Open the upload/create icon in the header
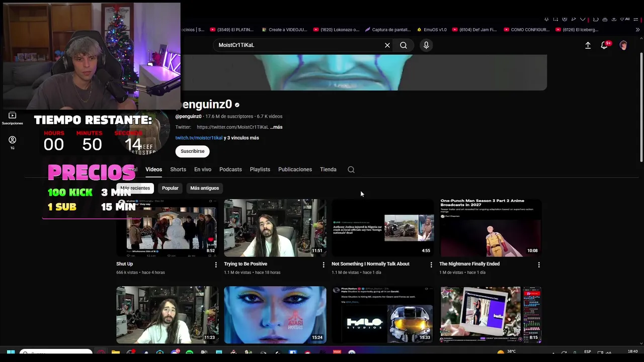 tap(588, 45)
